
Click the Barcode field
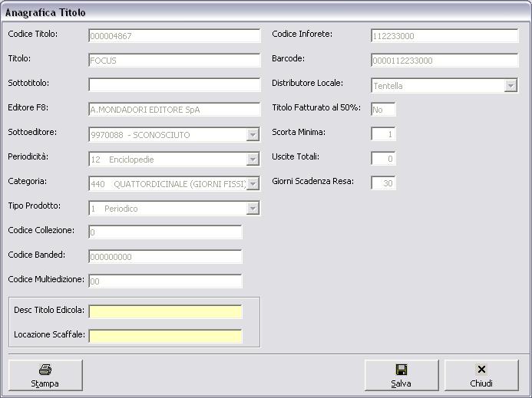tap(444, 61)
